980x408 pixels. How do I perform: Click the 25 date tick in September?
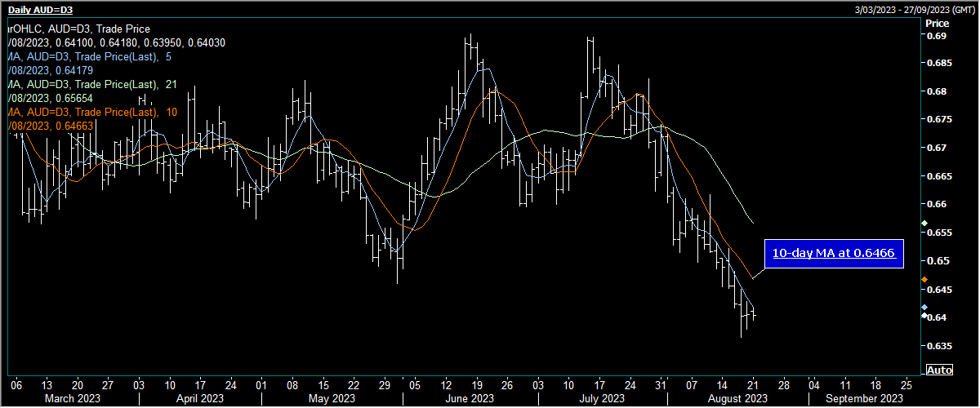[x=906, y=384]
